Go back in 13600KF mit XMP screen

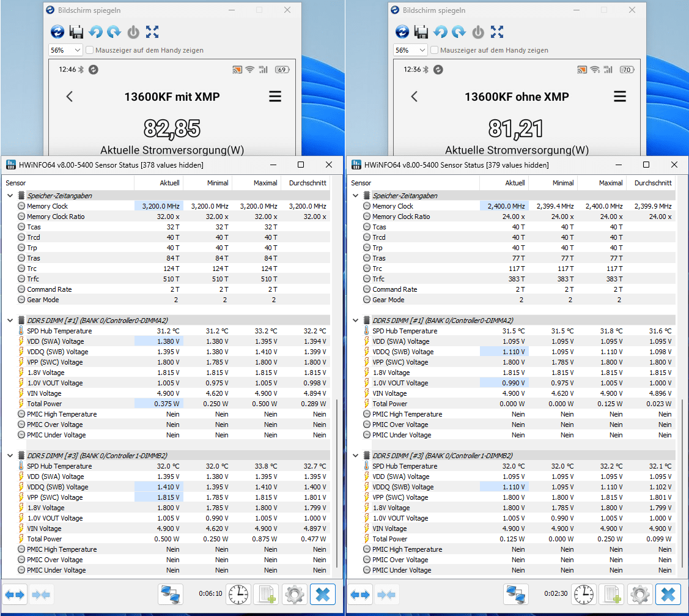point(70,96)
